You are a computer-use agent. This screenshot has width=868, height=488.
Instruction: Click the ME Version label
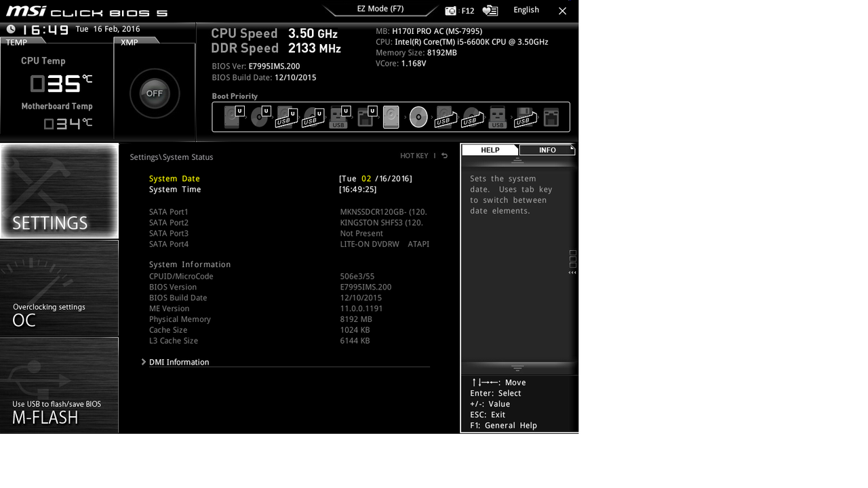(170, 309)
